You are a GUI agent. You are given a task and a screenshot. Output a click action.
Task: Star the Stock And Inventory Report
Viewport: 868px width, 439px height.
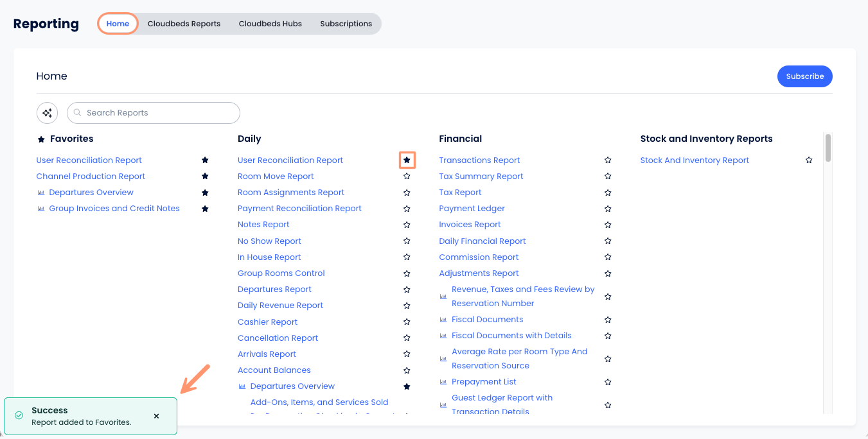[809, 160]
